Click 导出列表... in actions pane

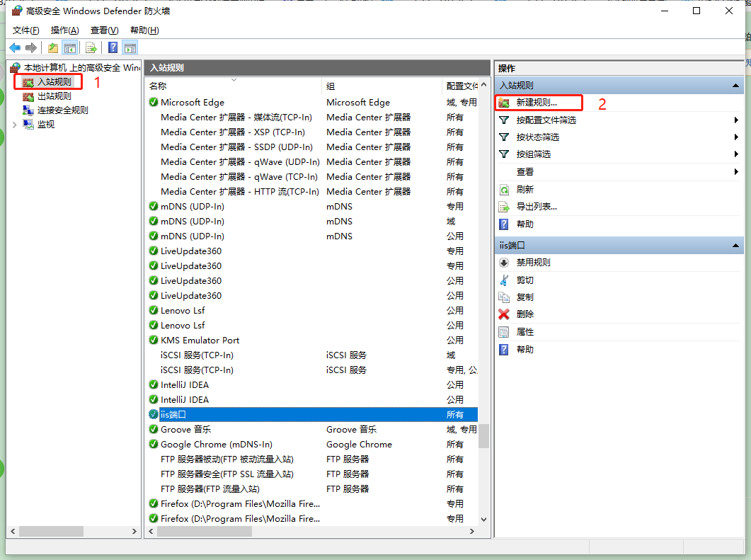pyautogui.click(x=537, y=207)
